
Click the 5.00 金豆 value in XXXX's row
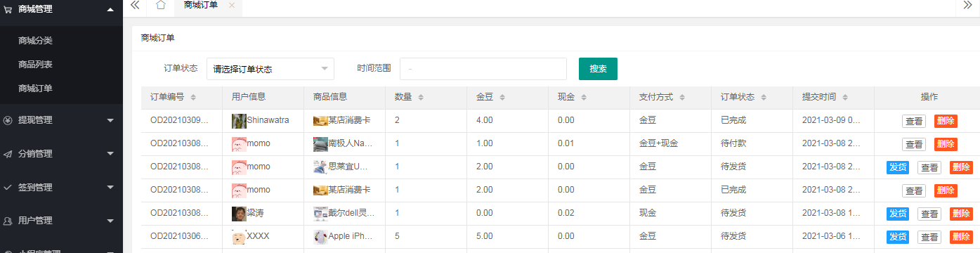485,236
